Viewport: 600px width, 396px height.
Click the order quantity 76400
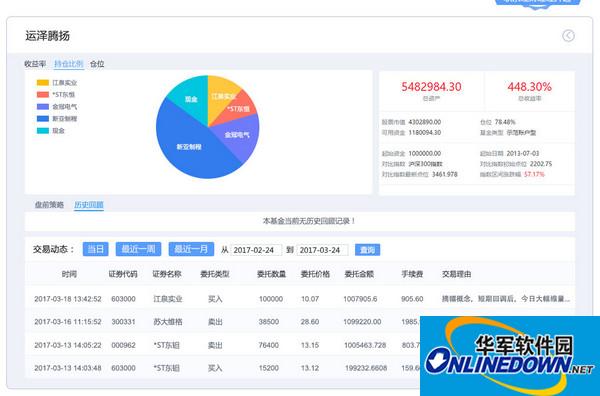pos(269,345)
